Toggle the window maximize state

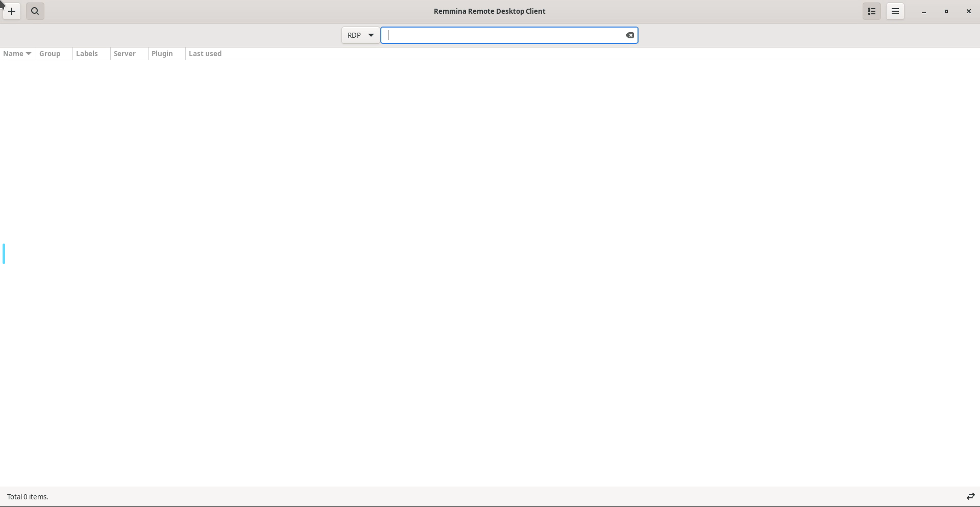[946, 11]
